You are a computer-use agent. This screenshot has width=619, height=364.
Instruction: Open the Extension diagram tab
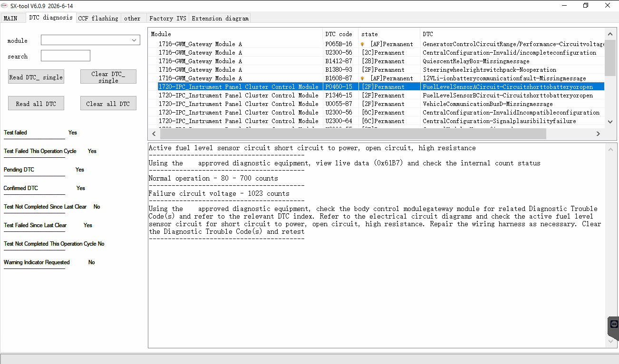pyautogui.click(x=220, y=18)
